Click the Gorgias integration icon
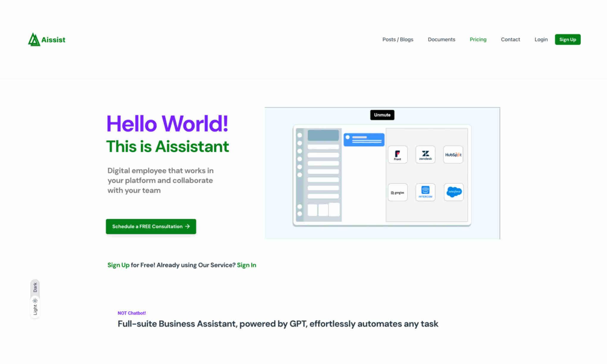This screenshot has height=364, width=607. coord(397,192)
